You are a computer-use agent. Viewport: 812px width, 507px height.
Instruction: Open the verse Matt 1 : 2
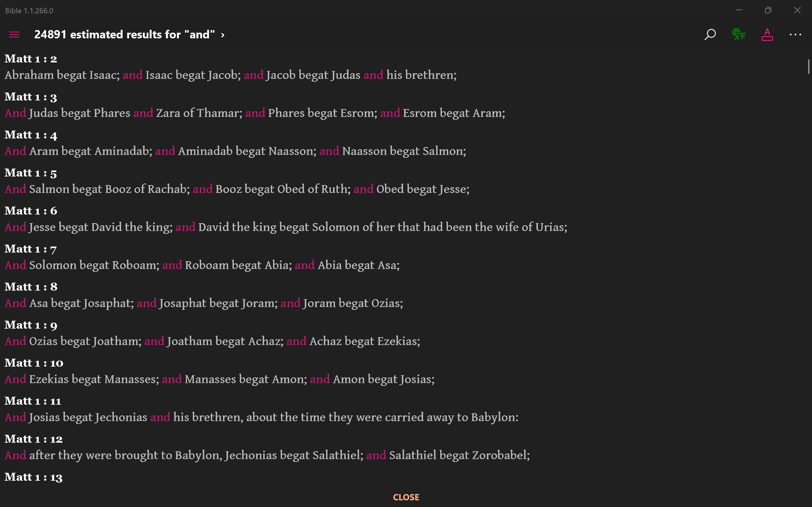(x=30, y=58)
